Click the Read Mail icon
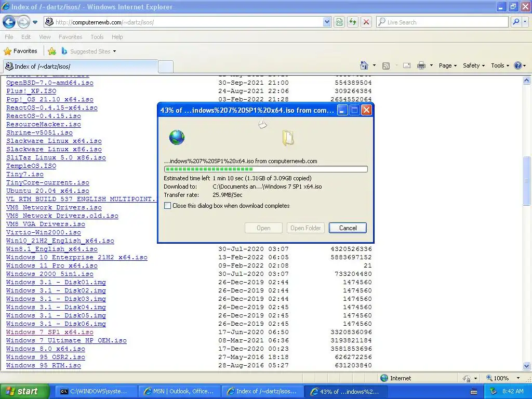The height and width of the screenshot is (399, 532). [407, 66]
